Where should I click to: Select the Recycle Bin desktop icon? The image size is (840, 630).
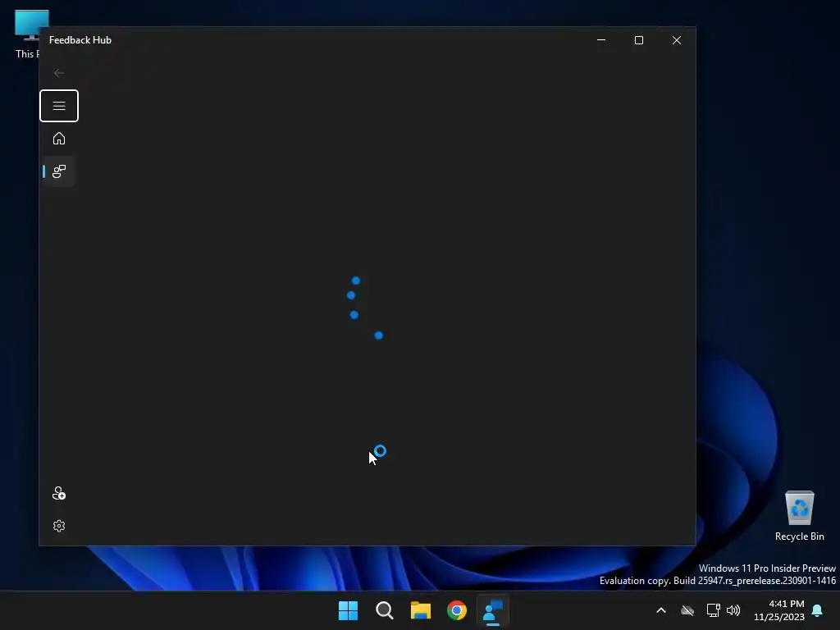(x=799, y=516)
